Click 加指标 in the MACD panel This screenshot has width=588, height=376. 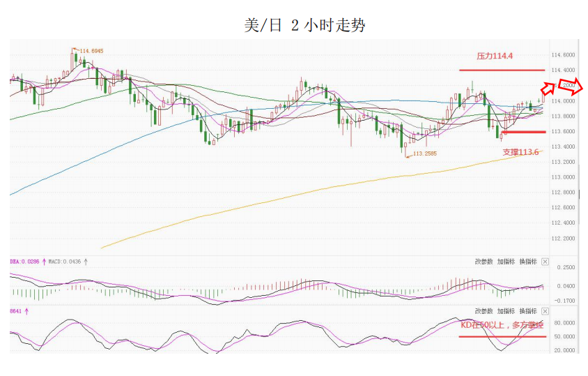[x=506, y=262]
